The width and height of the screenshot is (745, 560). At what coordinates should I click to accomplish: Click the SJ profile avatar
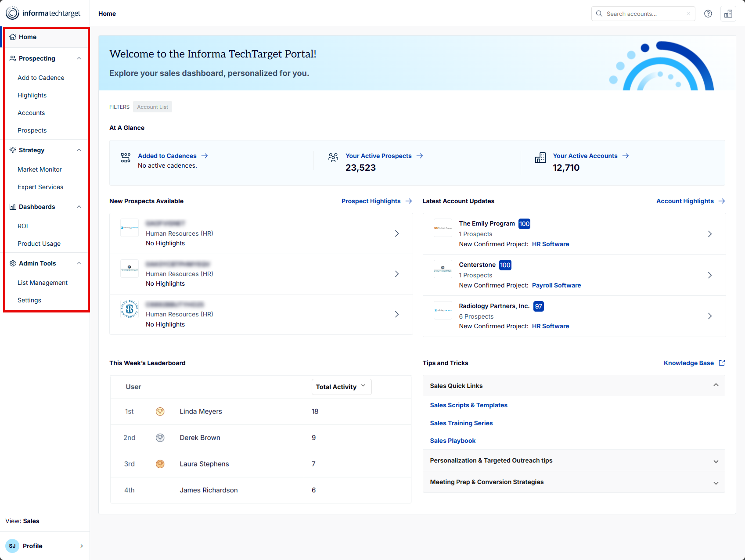coord(12,546)
